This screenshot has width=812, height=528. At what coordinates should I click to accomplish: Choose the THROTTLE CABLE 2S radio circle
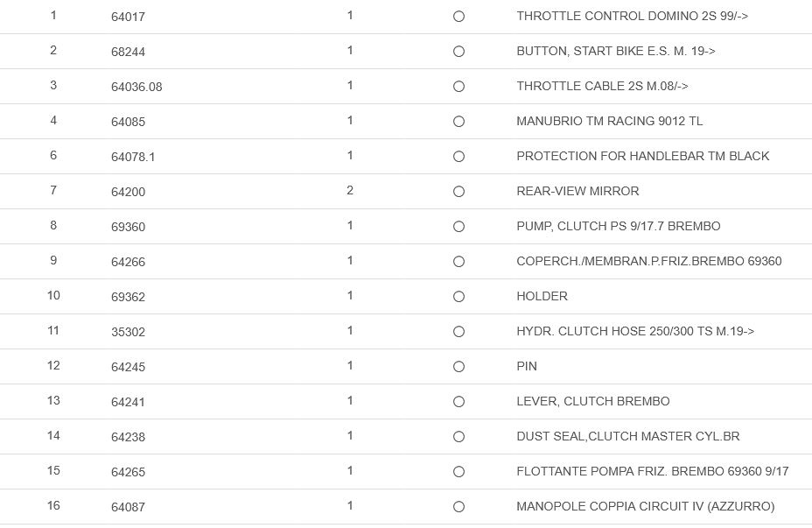[458, 87]
